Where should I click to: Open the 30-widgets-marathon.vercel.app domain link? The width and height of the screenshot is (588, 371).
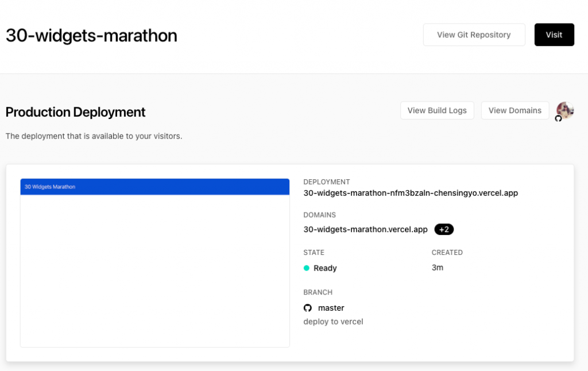366,229
